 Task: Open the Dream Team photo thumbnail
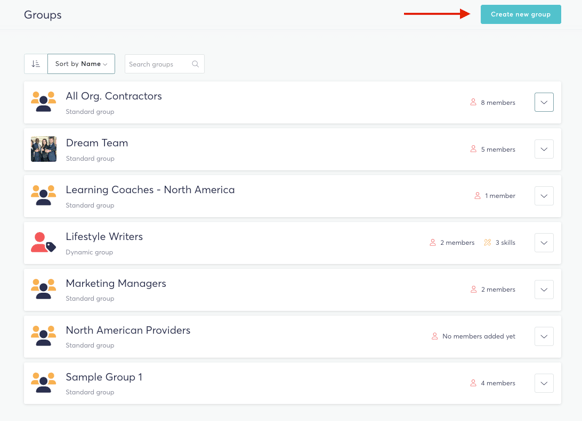tap(44, 149)
